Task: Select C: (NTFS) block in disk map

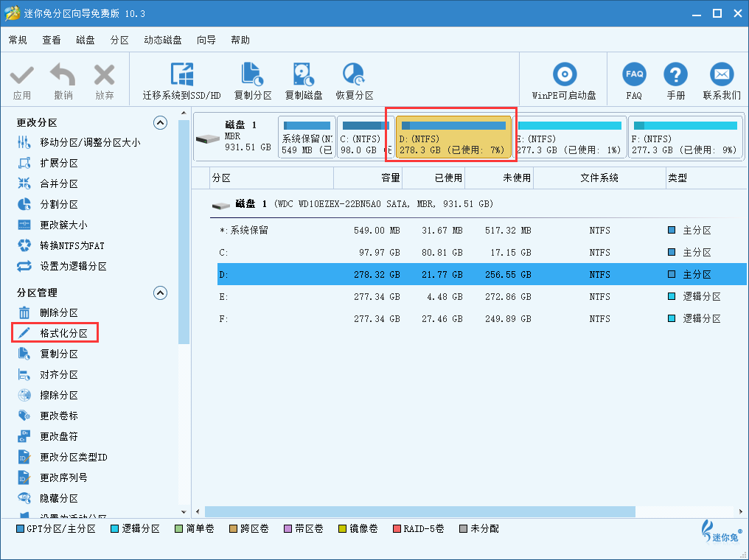Action: [x=365, y=137]
